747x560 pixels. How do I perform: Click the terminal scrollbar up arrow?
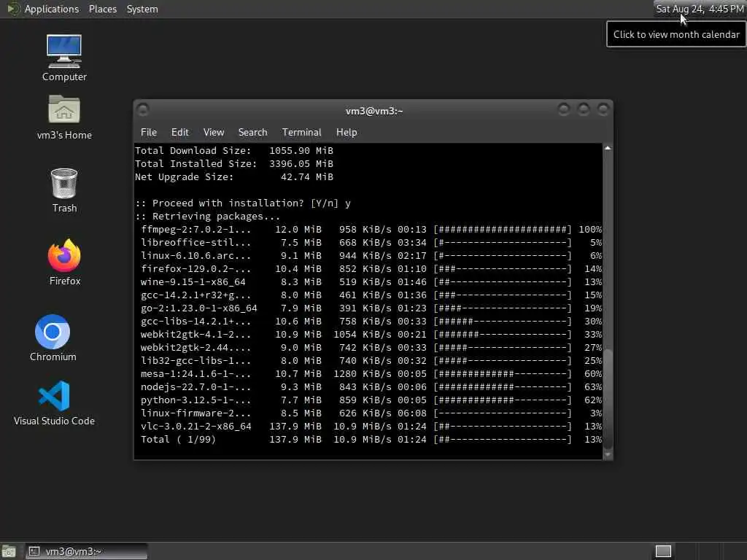coord(608,148)
